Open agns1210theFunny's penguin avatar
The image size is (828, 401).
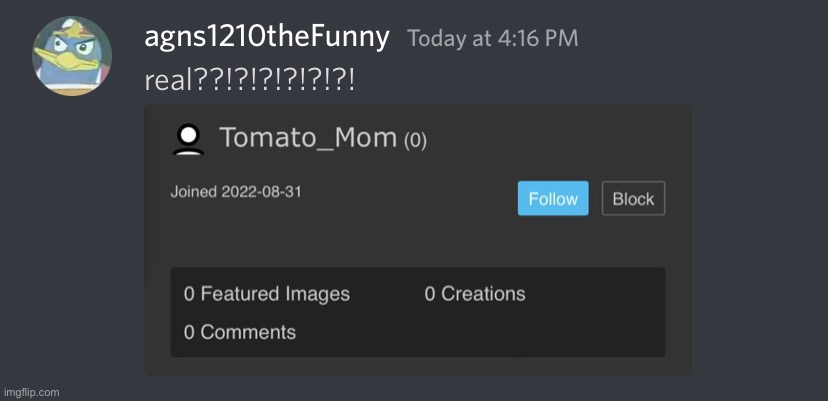pos(72,56)
